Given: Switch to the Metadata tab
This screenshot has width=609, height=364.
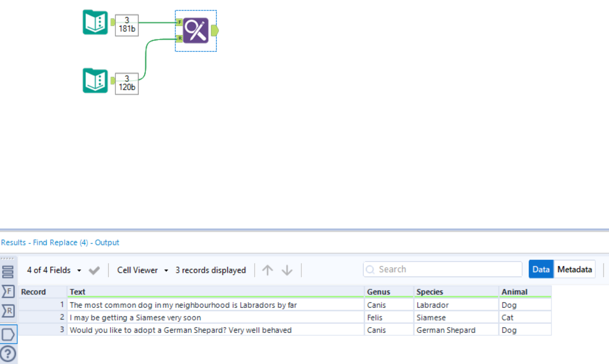Looking at the screenshot, I should 574,269.
